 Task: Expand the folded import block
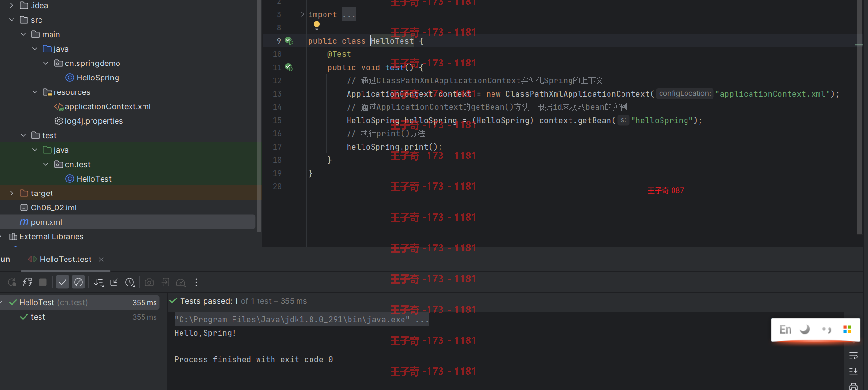click(x=302, y=14)
